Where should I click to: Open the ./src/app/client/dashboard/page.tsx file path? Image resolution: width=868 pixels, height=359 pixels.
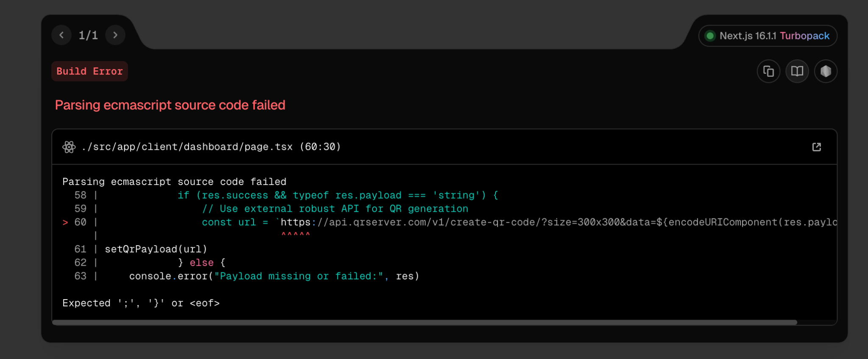click(x=187, y=147)
